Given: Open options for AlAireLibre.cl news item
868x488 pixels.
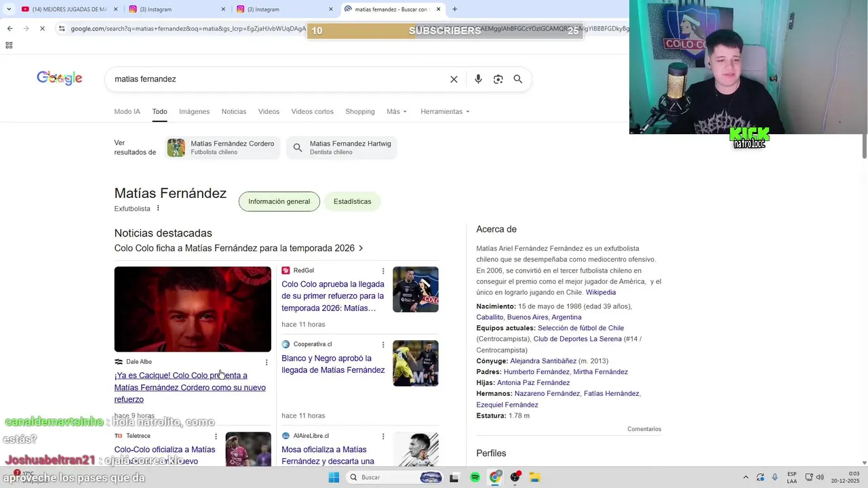Looking at the screenshot, I should (x=383, y=436).
